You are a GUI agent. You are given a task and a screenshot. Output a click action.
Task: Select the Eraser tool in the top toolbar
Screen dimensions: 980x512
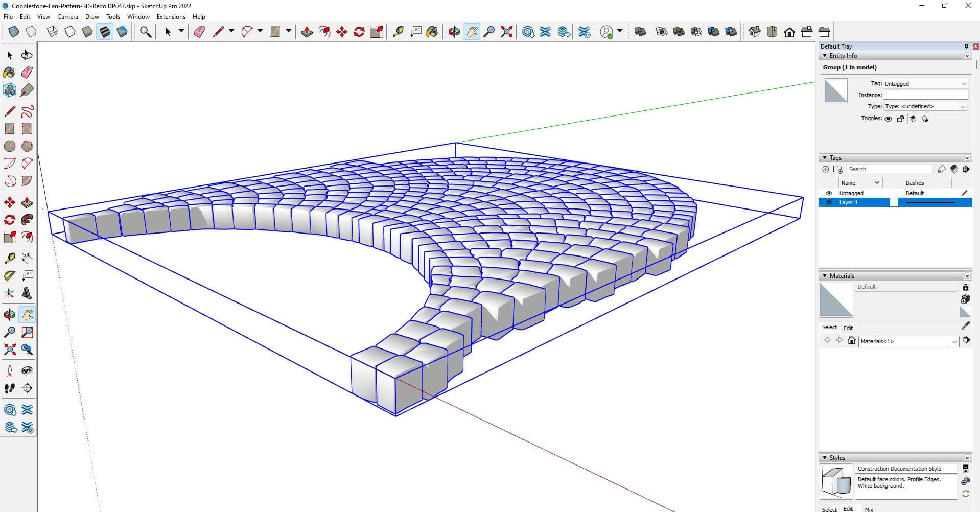[x=199, y=32]
